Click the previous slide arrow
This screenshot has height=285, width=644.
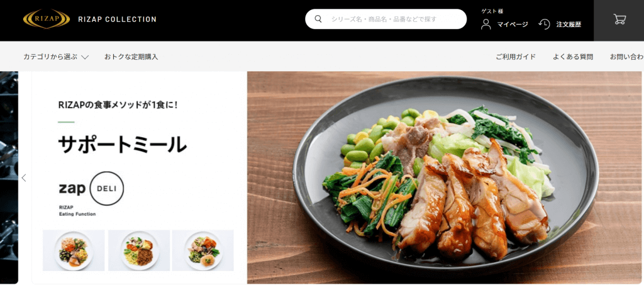click(x=24, y=178)
